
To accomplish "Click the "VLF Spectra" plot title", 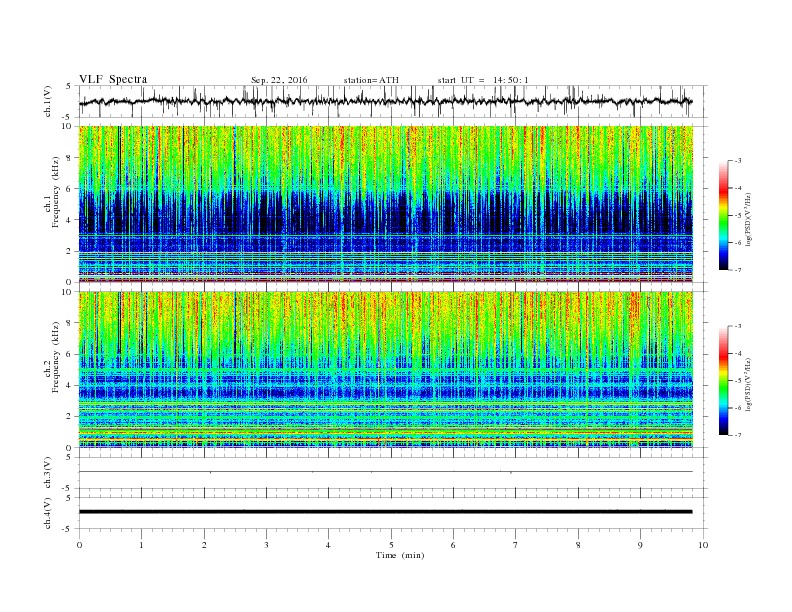I will coord(113,79).
